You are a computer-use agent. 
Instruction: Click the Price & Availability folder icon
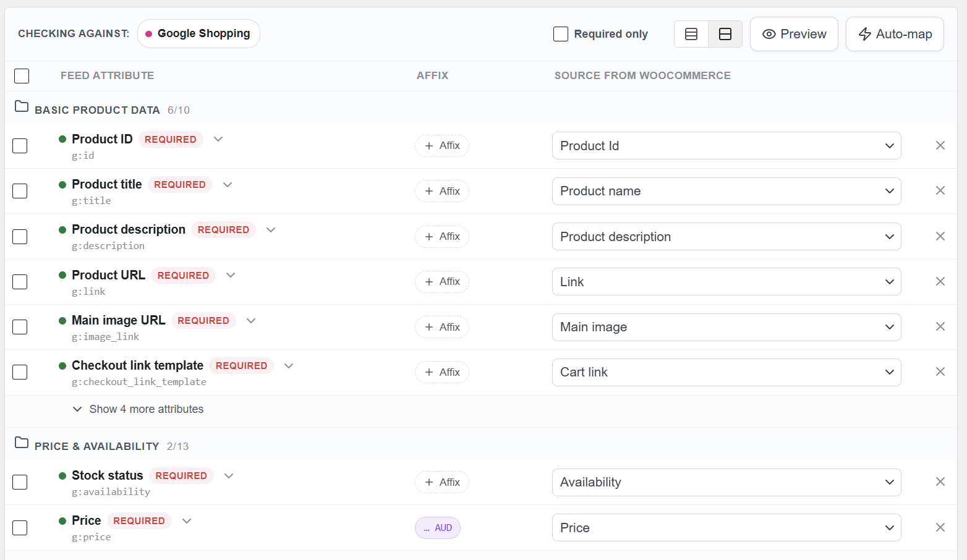(x=22, y=443)
